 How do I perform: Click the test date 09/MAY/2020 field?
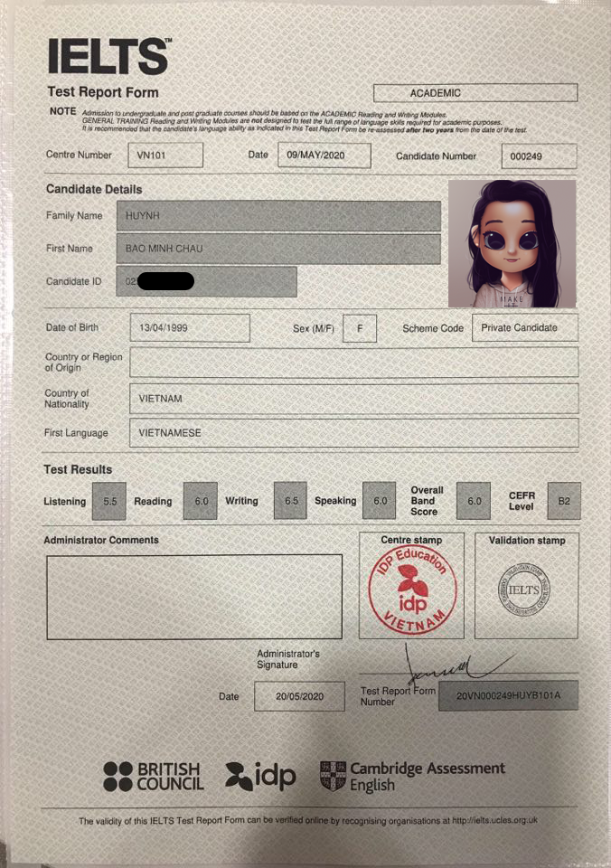click(x=324, y=155)
